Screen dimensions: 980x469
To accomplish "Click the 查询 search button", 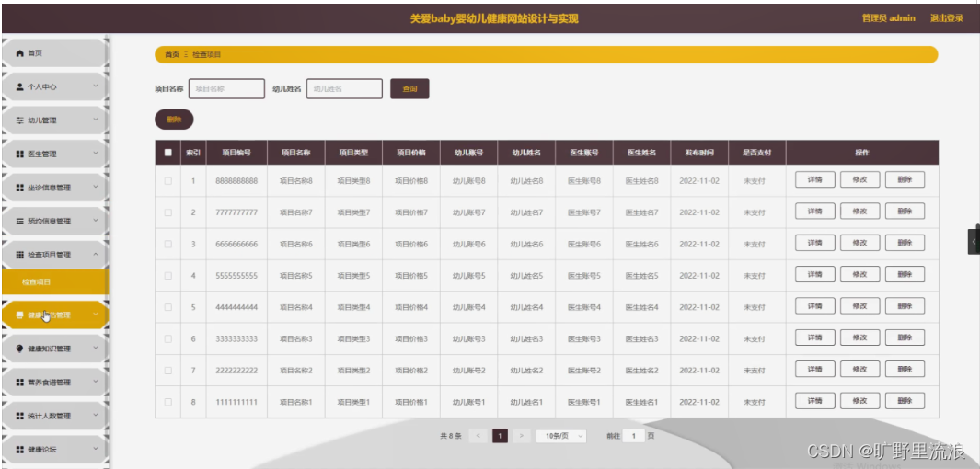I will pyautogui.click(x=409, y=88).
